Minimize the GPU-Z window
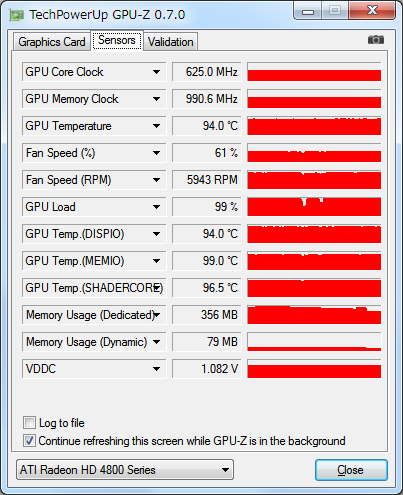This screenshot has width=403, height=495. 308,11
